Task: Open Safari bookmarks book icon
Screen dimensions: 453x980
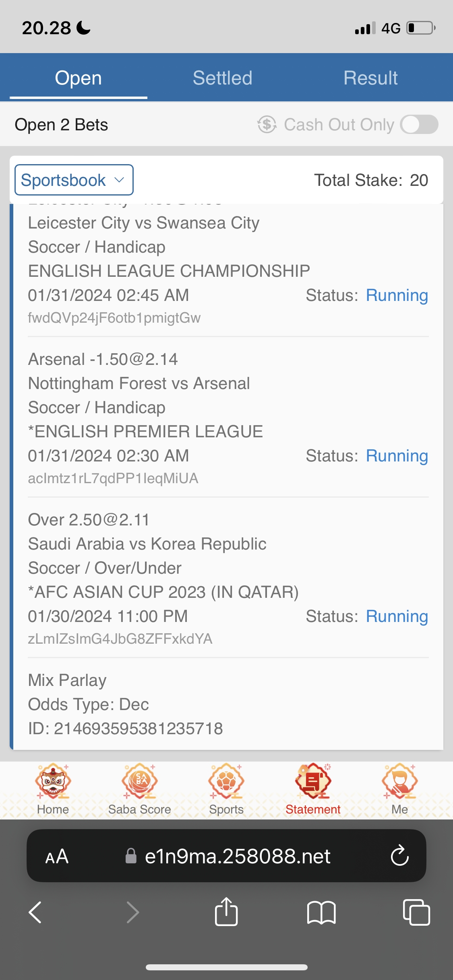Action: 321,912
